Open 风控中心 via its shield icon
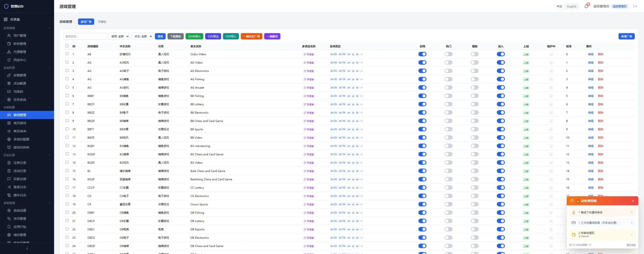Screen dimensions: 644x254 9,60
